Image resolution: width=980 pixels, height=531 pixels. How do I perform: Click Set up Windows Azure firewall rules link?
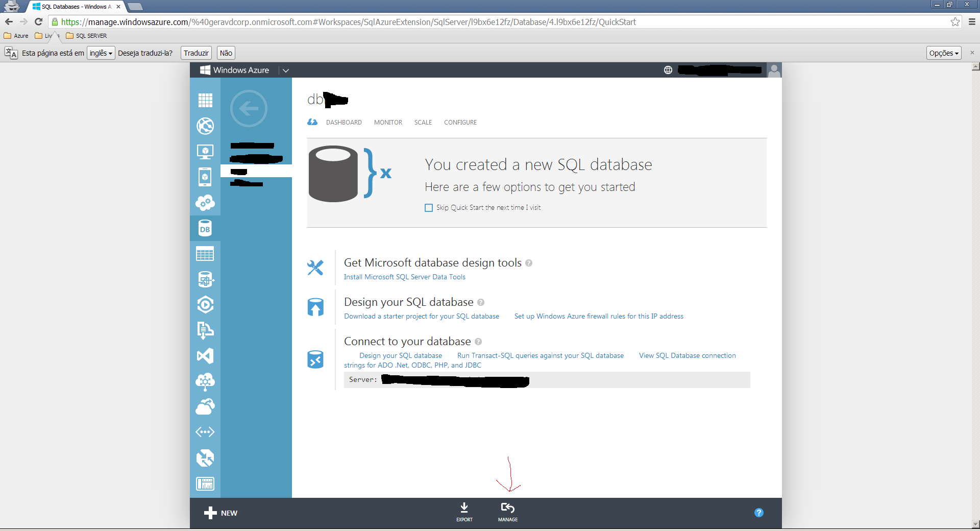coord(599,317)
